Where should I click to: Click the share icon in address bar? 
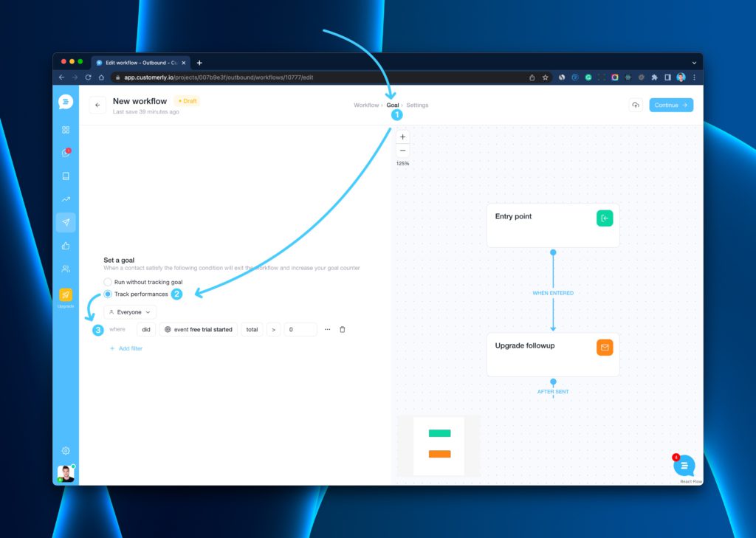[x=532, y=77]
